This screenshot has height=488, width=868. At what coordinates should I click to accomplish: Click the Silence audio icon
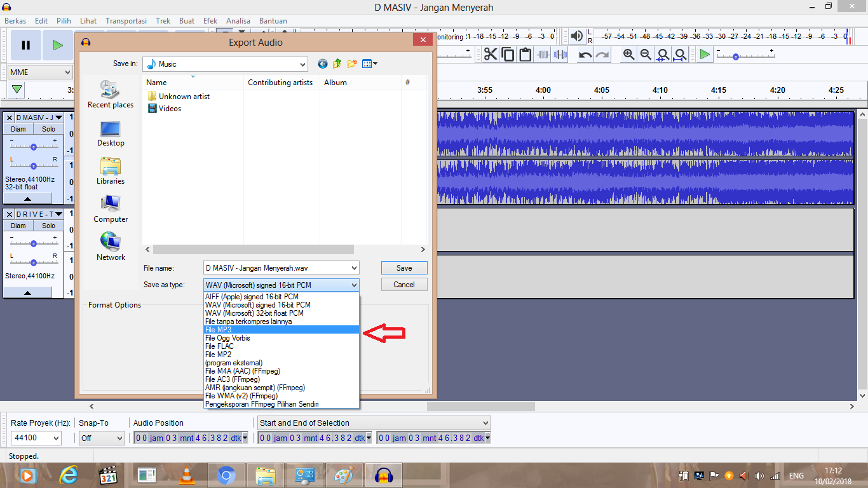point(560,54)
